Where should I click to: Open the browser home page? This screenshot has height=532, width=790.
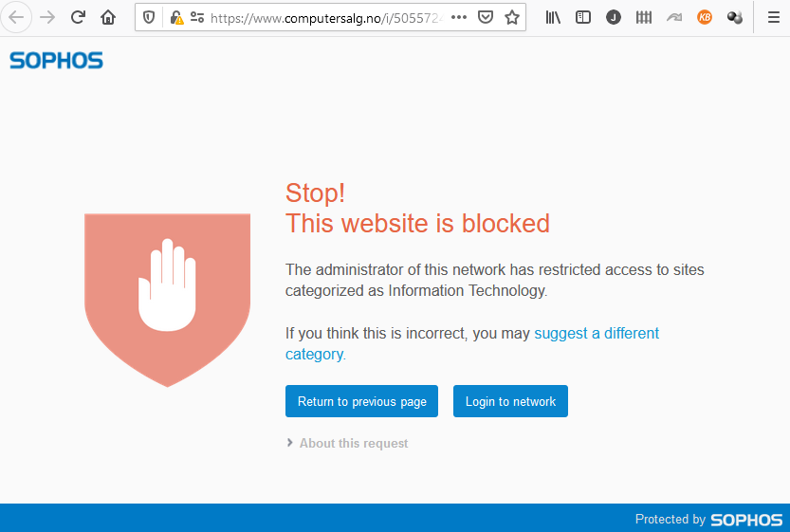(108, 18)
